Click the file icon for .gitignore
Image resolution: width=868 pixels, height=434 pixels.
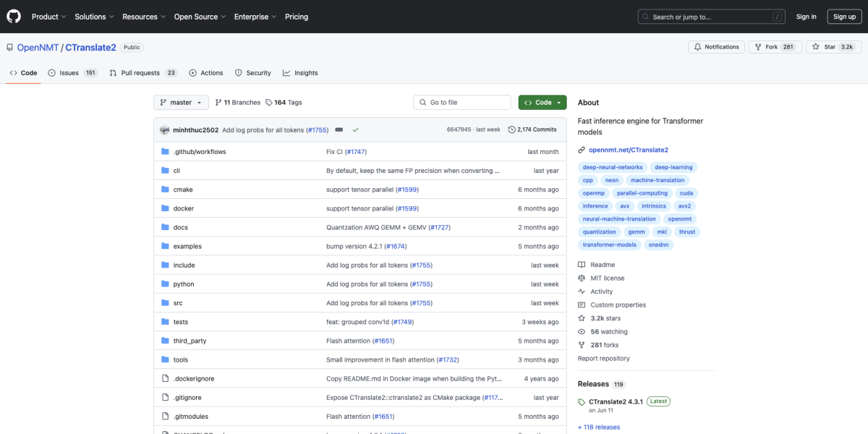(165, 397)
